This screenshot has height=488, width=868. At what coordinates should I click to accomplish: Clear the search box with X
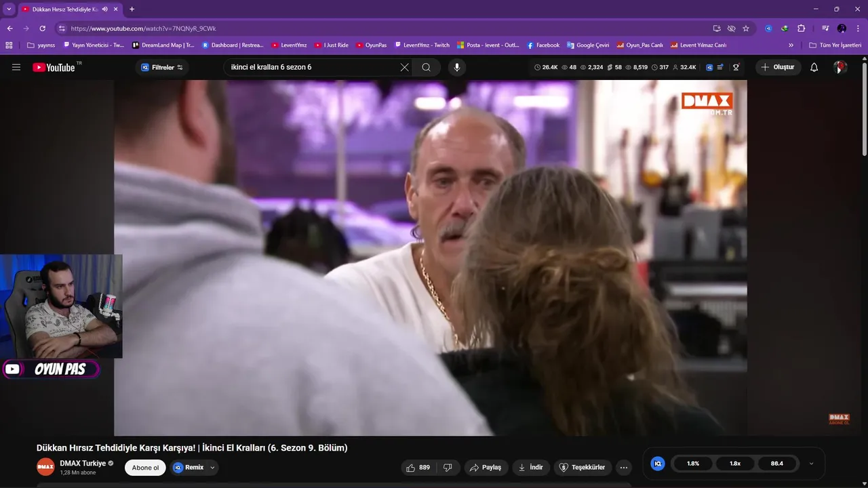[404, 67]
